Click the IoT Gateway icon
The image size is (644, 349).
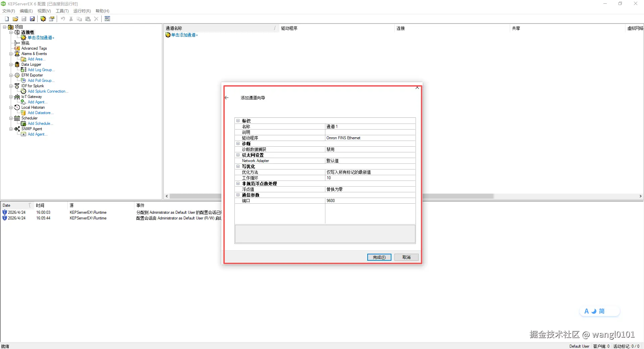pos(17,97)
